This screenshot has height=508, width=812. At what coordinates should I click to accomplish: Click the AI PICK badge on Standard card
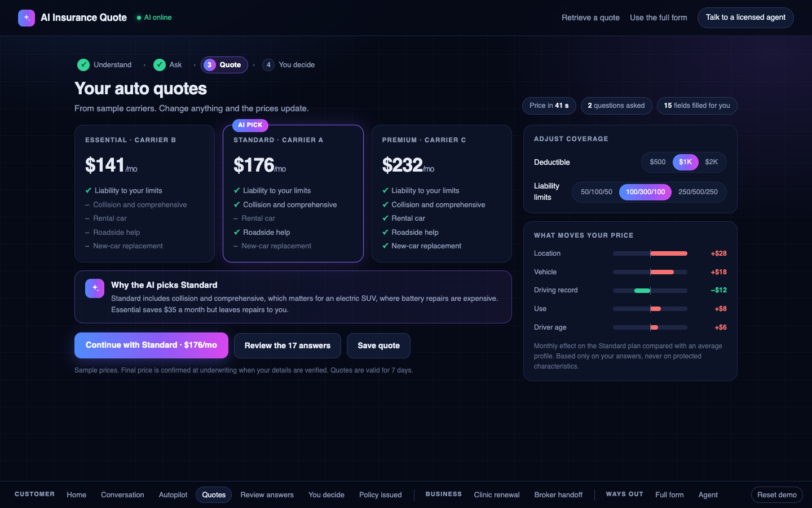(x=250, y=125)
